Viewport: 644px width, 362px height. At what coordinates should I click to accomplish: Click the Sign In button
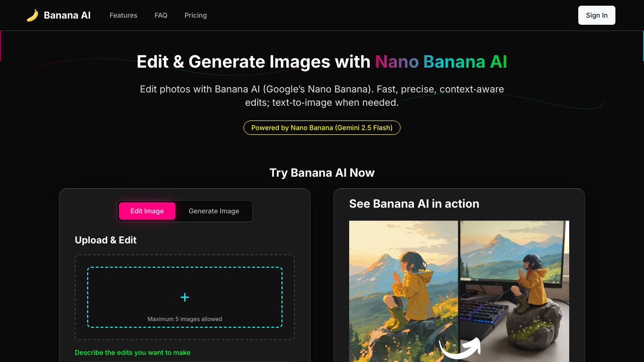tap(597, 15)
